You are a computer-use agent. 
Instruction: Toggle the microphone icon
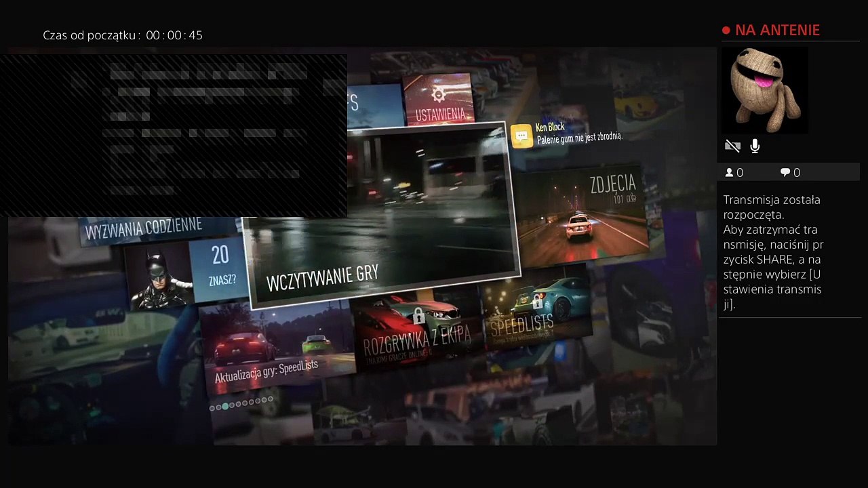755,146
